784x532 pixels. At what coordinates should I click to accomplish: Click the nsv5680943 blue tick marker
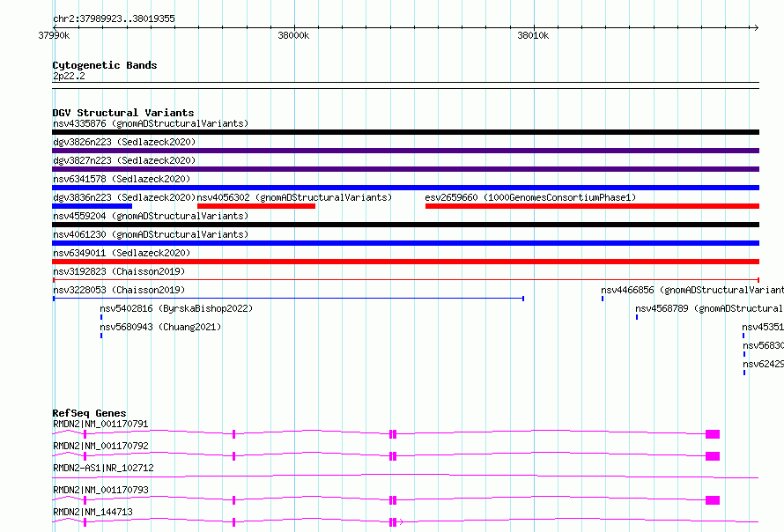coord(101,336)
